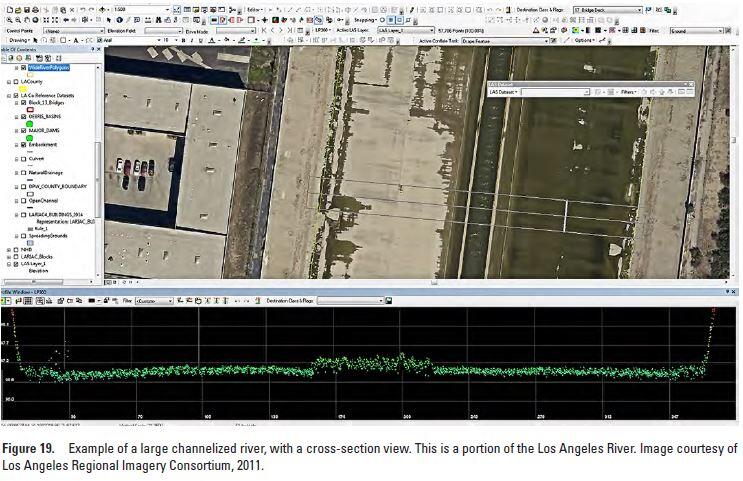Viewport: 743px width, 481px height.
Task: Click the profile window save icon beside Destination Class
Action: coord(389,300)
